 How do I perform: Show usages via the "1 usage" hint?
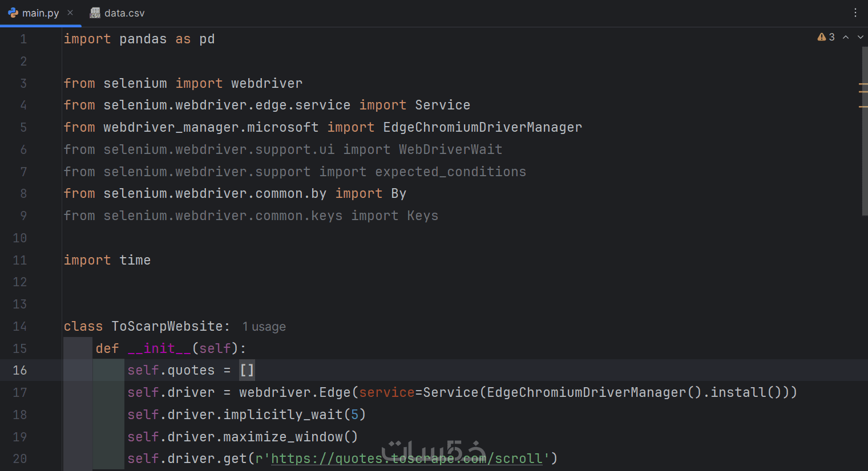pos(264,327)
